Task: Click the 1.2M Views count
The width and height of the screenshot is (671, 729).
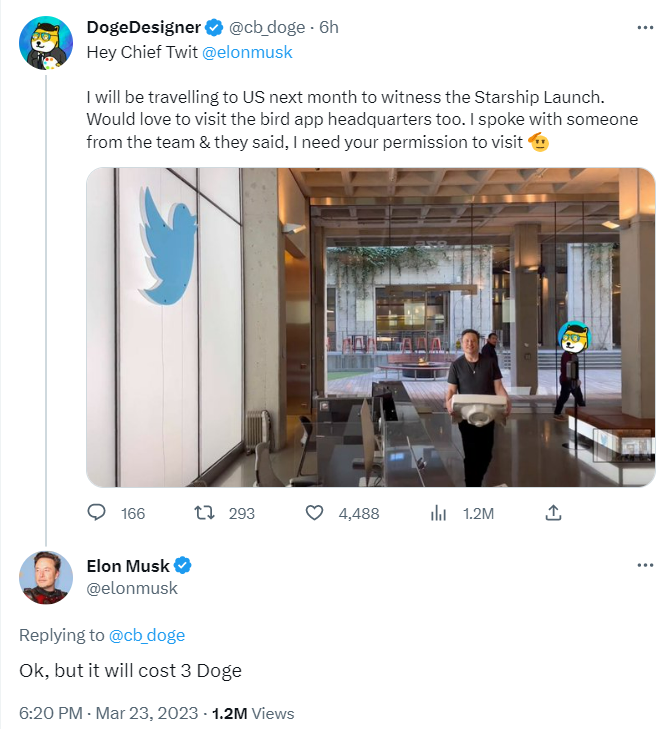Action: (253, 713)
